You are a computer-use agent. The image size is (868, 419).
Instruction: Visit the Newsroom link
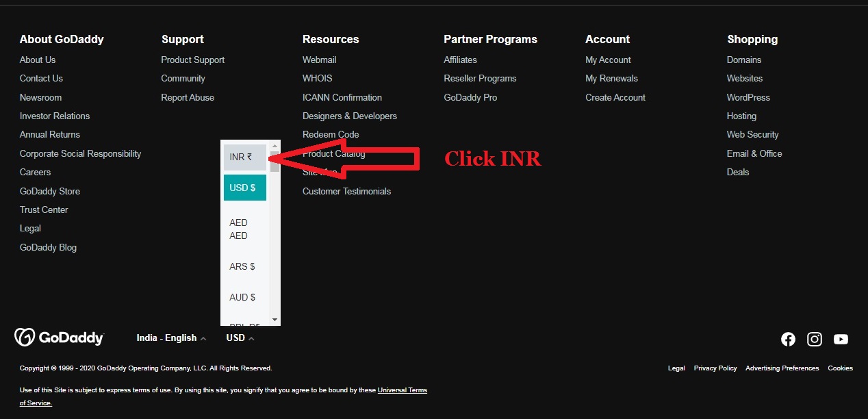click(40, 97)
